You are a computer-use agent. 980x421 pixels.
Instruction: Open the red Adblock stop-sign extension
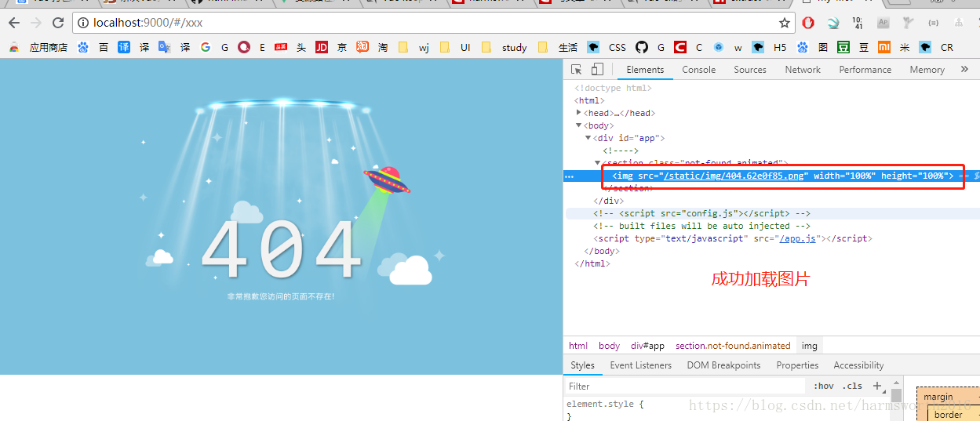pyautogui.click(x=808, y=23)
